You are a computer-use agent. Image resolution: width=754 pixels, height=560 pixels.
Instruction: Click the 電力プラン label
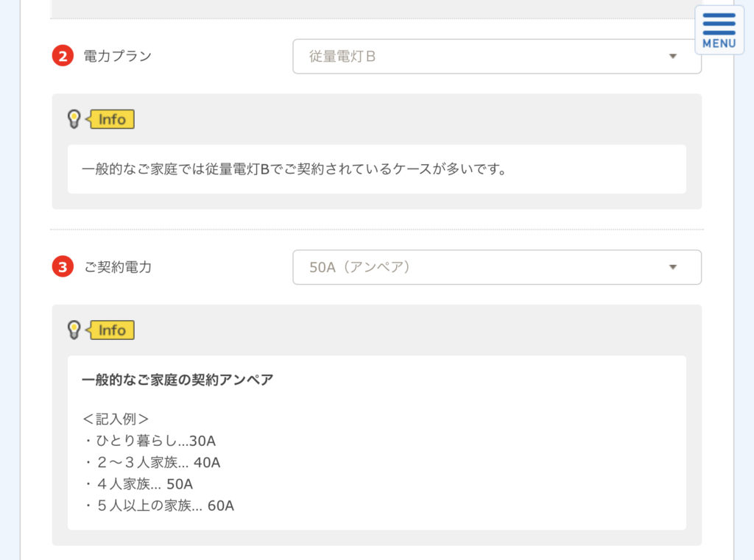[x=117, y=56]
